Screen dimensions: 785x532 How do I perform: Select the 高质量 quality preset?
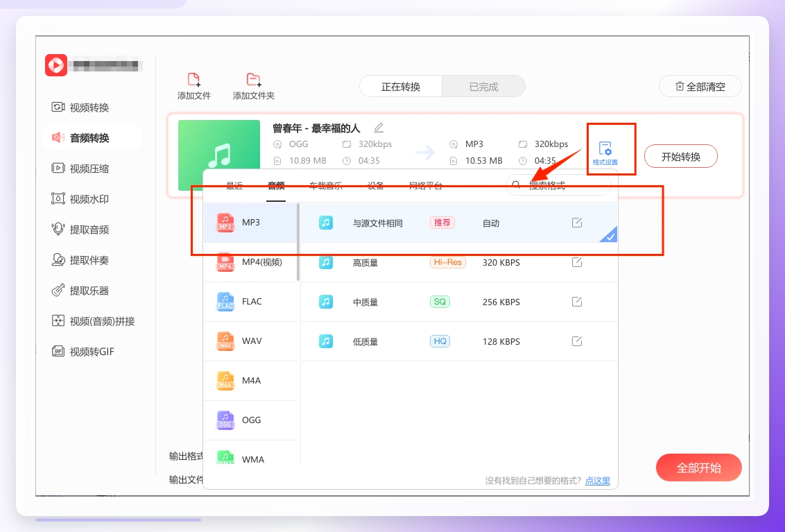[459, 262]
